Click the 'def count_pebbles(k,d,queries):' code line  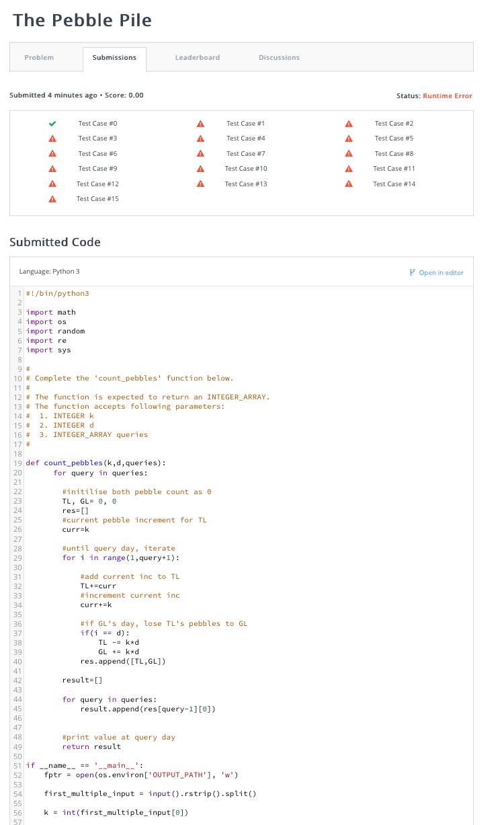coord(95,463)
